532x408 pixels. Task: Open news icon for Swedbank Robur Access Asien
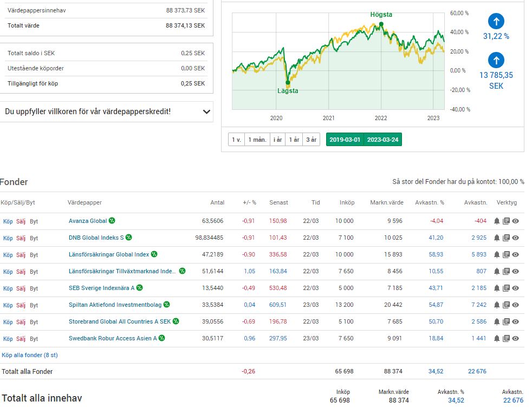506,339
